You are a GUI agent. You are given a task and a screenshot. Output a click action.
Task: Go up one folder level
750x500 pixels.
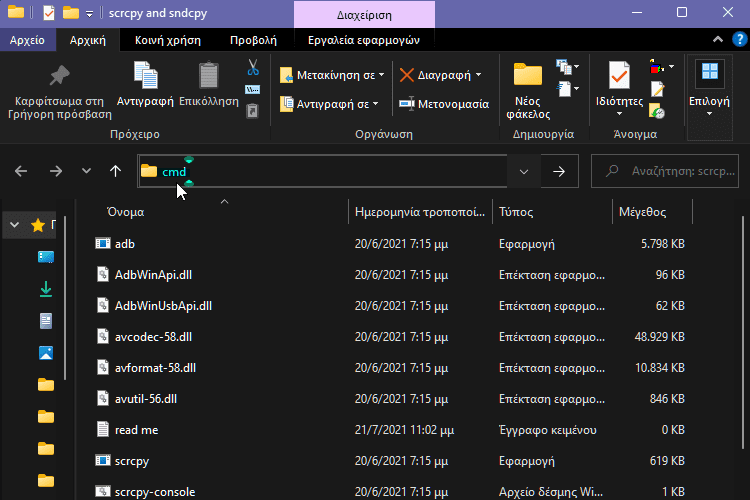point(115,171)
